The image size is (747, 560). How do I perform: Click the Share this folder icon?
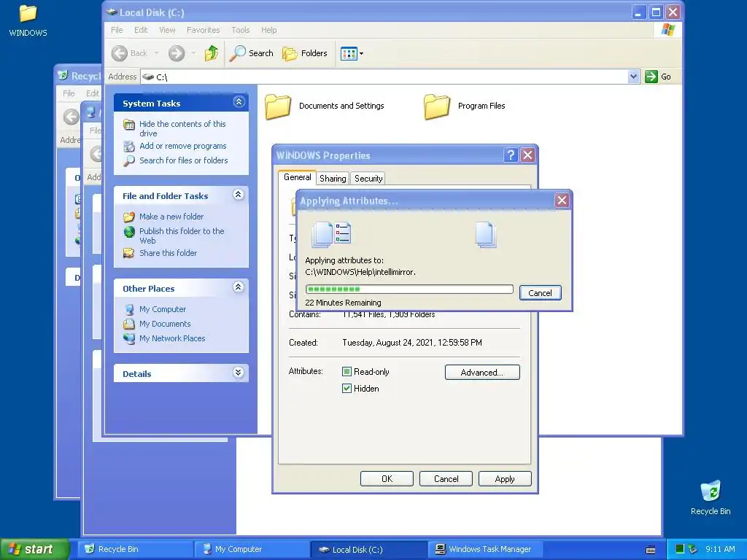point(129,253)
